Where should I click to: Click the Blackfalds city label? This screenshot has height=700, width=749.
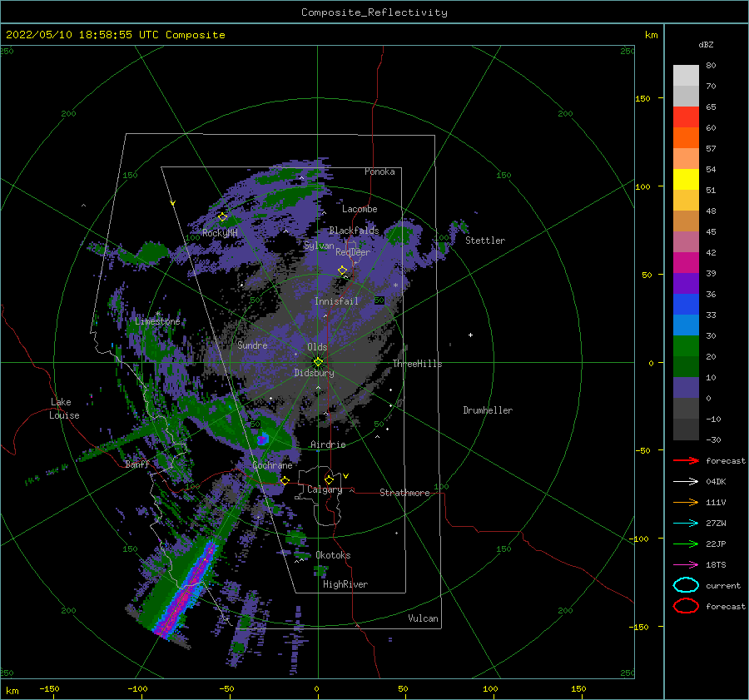click(x=354, y=231)
